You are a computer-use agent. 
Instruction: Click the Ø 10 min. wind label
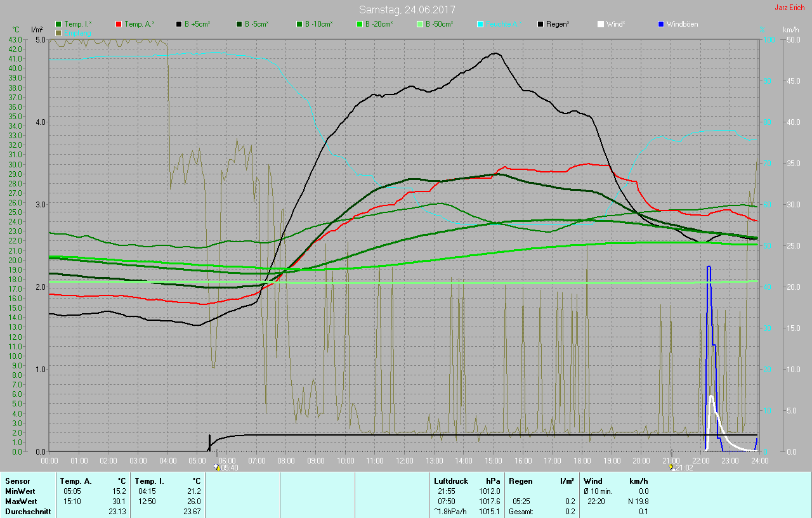coord(598,491)
